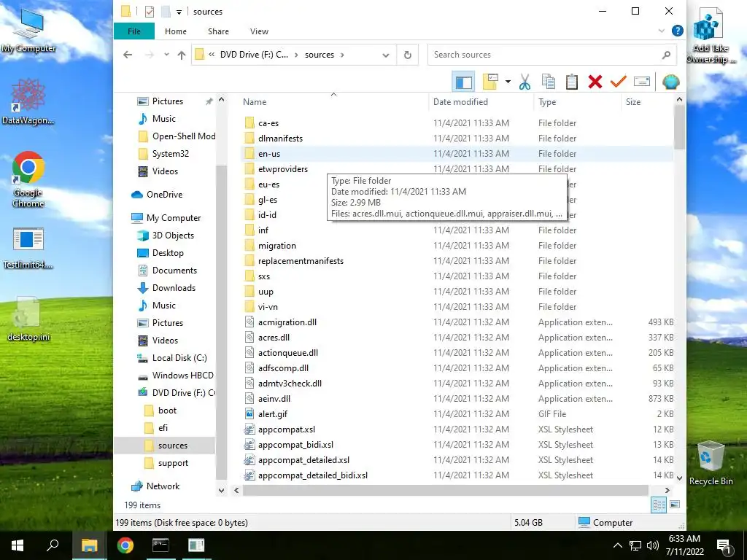Click the Paste clipboard toolbar icon
The height and width of the screenshot is (560, 747).
tap(572, 82)
